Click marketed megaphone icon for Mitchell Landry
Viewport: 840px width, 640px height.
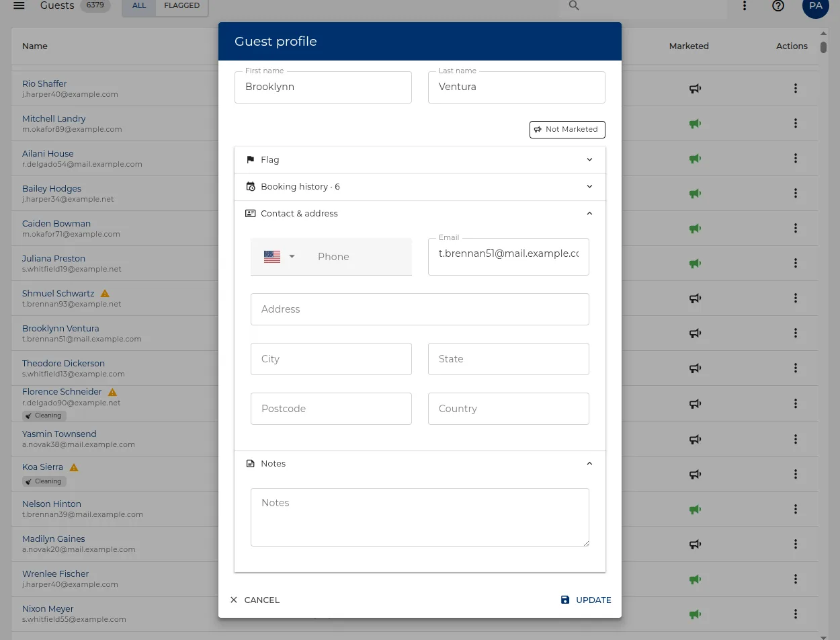pyautogui.click(x=696, y=123)
